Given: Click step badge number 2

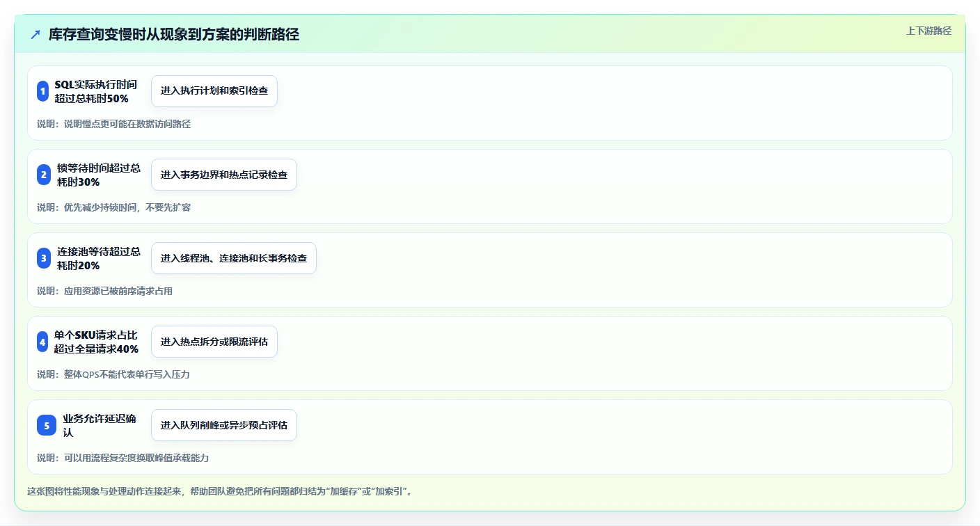Looking at the screenshot, I should coord(44,175).
